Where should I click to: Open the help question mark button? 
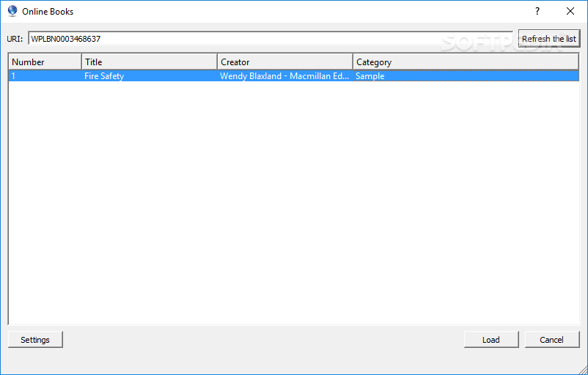coord(537,11)
